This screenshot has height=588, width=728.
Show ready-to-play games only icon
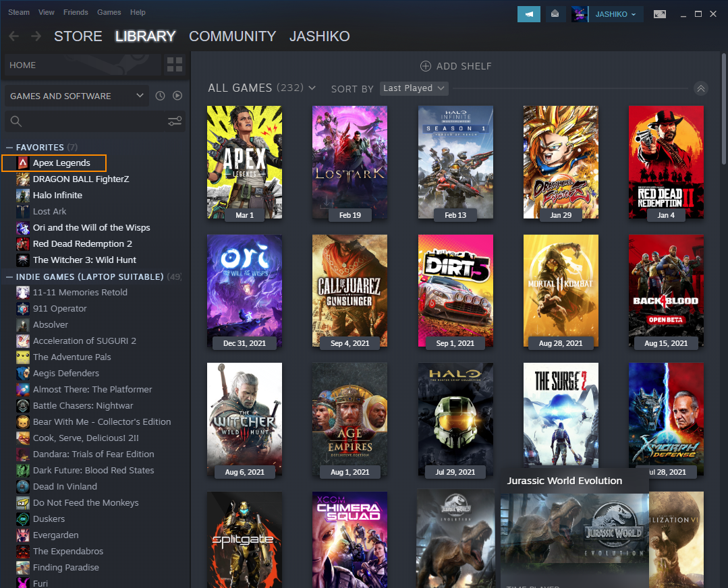(x=177, y=96)
